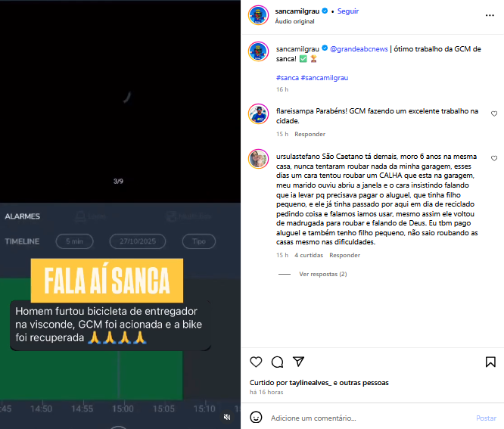Open #sancamilgrau hashtag
Viewport: 504px width, 429px height.
pyautogui.click(x=325, y=78)
